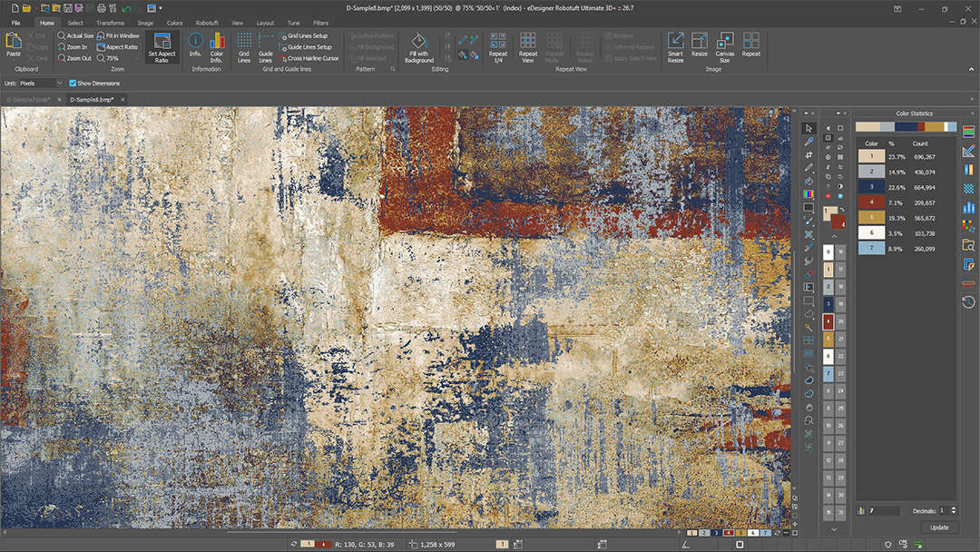This screenshot has width=980, height=552.
Task: Open the Layout ribbon tab
Action: point(265,23)
